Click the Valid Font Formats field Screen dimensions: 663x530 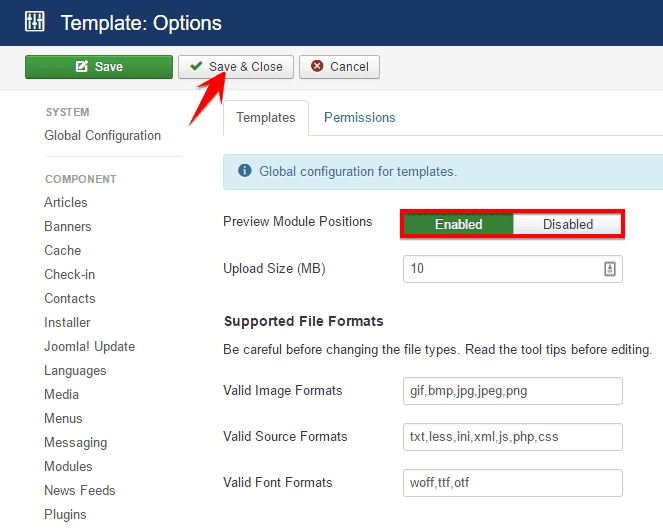[512, 482]
